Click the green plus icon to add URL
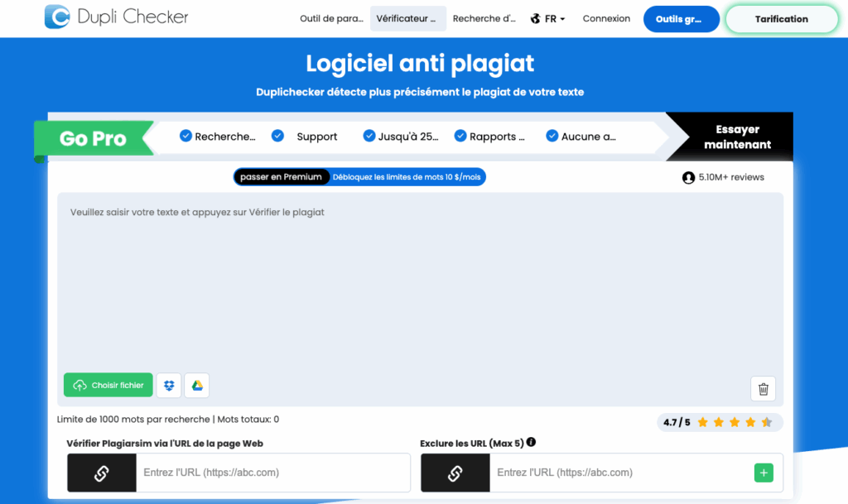This screenshot has width=848, height=504. (x=763, y=473)
